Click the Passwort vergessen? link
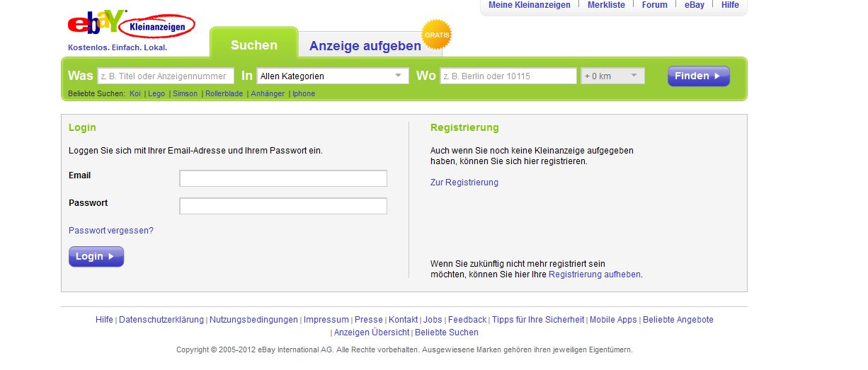Screen dimensions: 868x370 tap(111, 231)
